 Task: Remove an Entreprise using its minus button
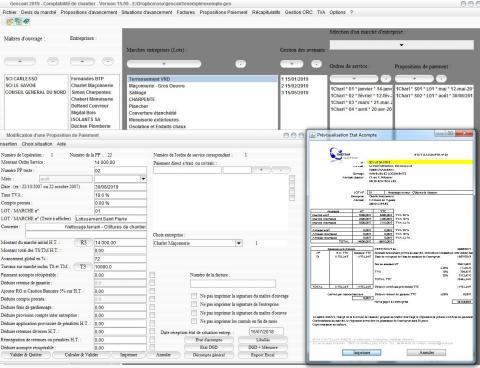(107, 61)
